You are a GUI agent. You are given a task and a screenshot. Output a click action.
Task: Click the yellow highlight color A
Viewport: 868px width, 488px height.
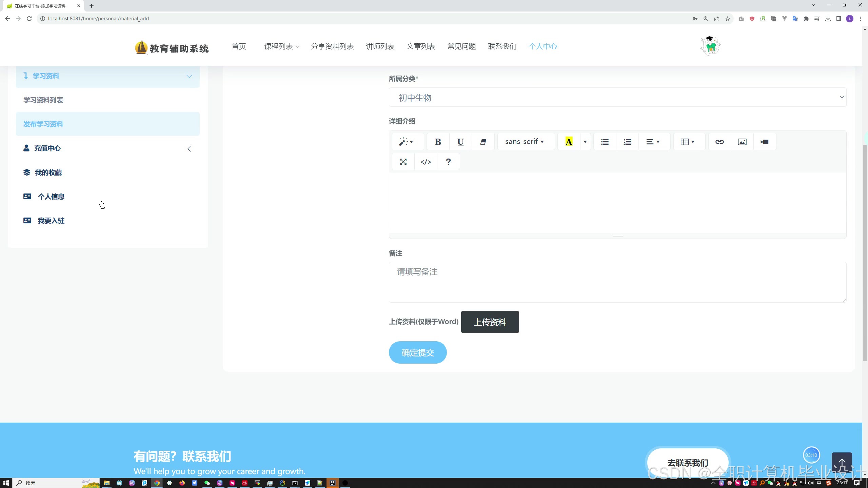[x=569, y=142]
